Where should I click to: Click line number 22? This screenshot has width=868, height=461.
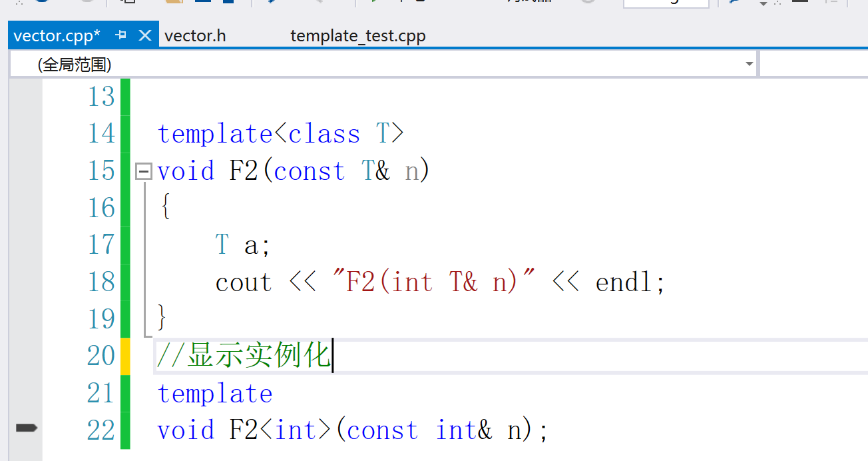(x=101, y=431)
